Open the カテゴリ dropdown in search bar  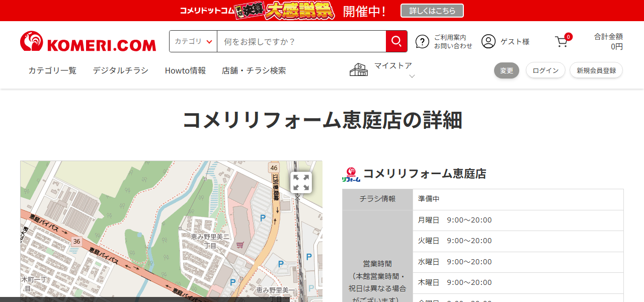193,41
